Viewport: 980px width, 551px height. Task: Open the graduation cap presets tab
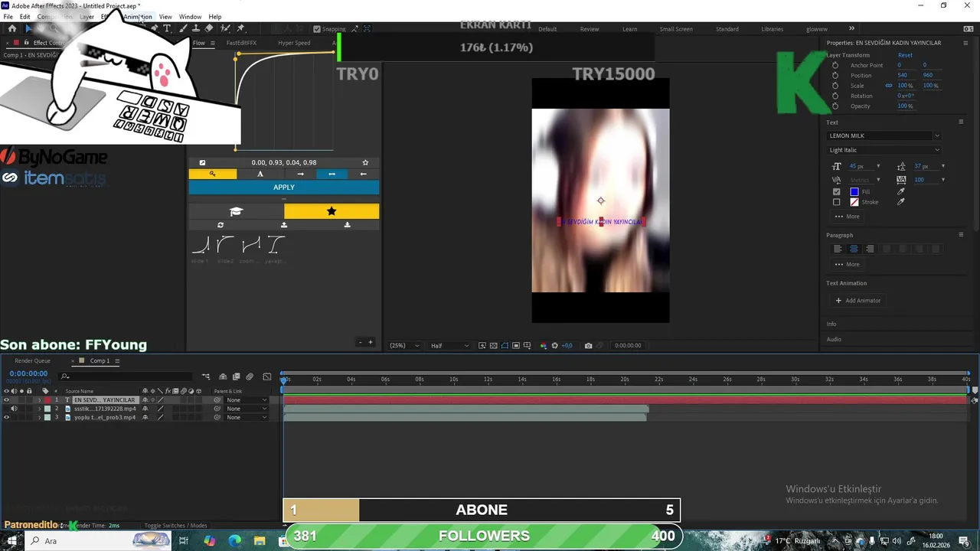[236, 211]
